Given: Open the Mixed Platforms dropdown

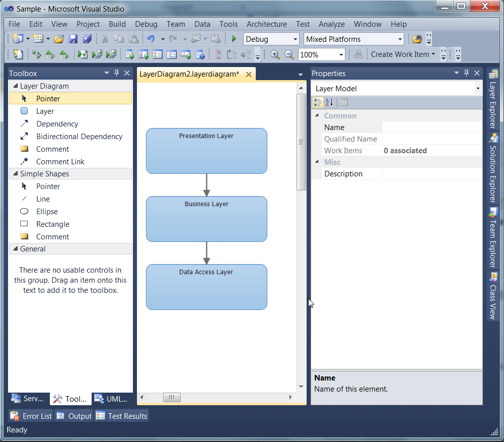Looking at the screenshot, I should [399, 39].
